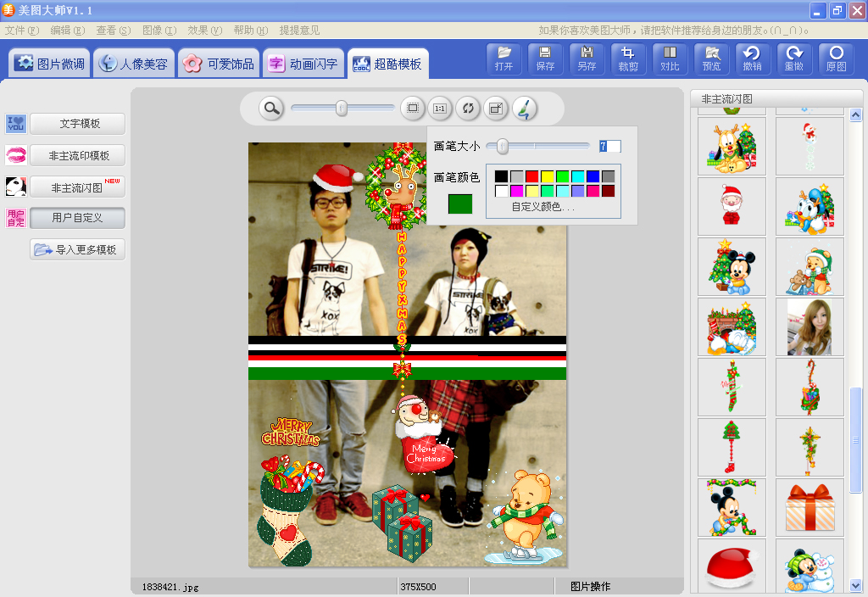
Task: Open the 动画闪字 tab
Action: (303, 64)
